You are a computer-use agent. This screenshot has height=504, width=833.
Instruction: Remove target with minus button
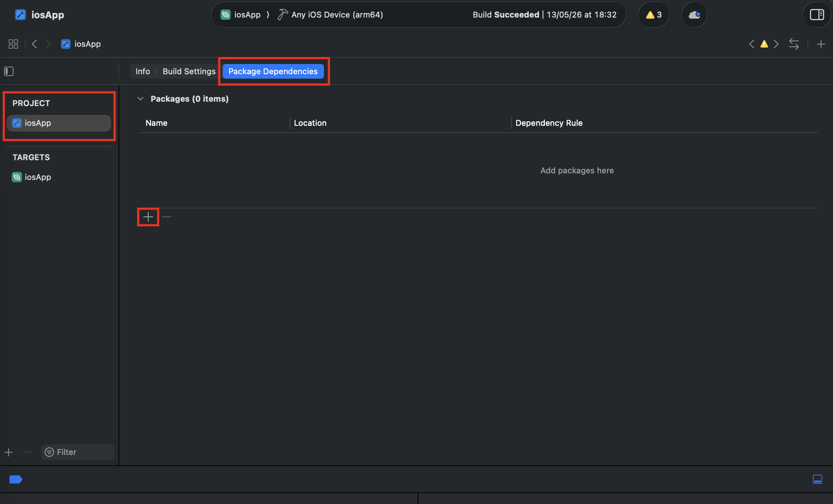coord(27,452)
